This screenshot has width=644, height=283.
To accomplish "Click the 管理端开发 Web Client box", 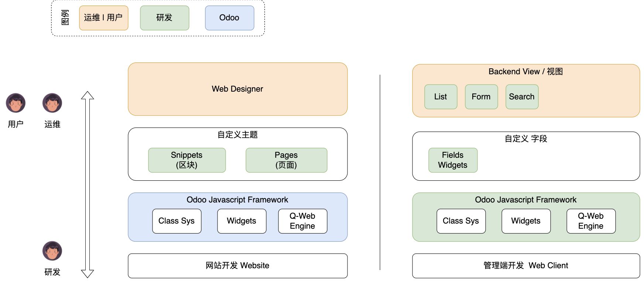I will pos(526,266).
